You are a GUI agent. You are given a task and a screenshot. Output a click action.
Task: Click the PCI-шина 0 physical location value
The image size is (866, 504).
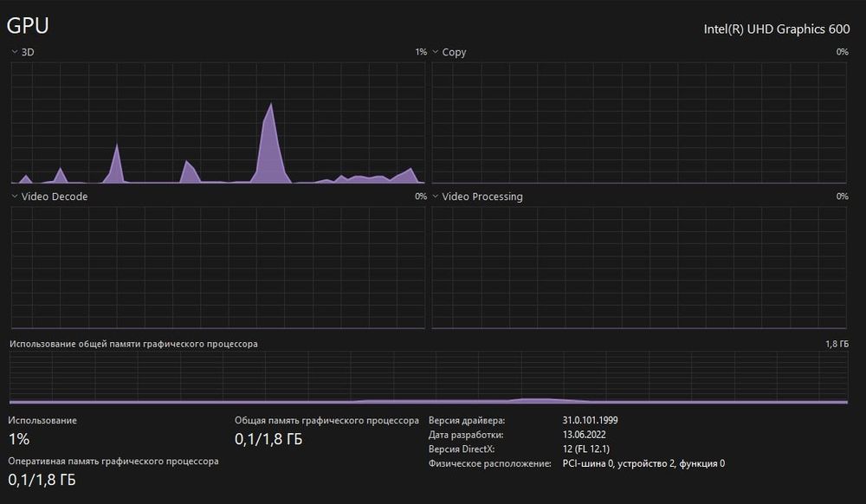[643, 463]
